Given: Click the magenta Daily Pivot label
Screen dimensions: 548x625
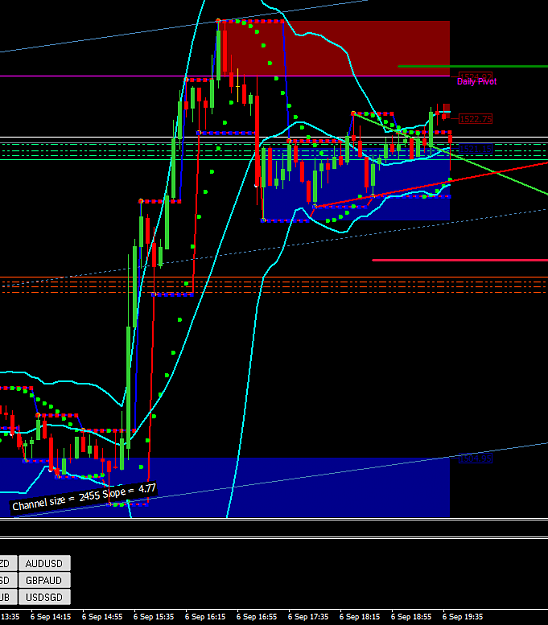Looking at the screenshot, I should click(477, 82).
